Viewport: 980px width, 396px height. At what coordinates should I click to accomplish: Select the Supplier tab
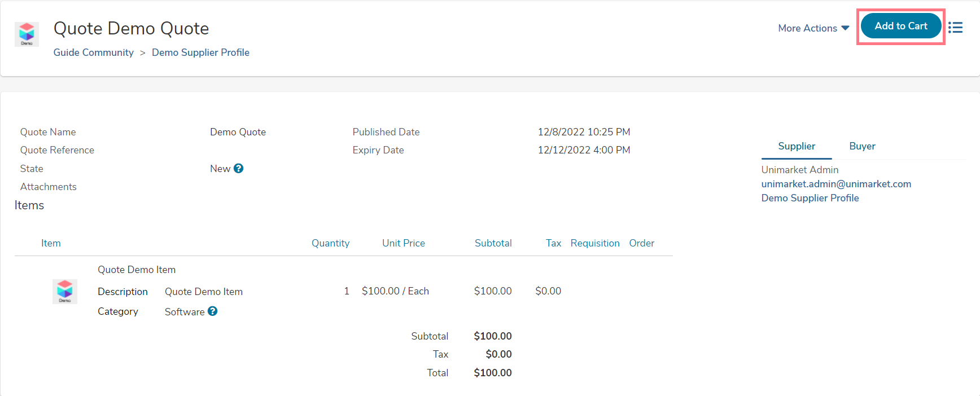coord(797,146)
